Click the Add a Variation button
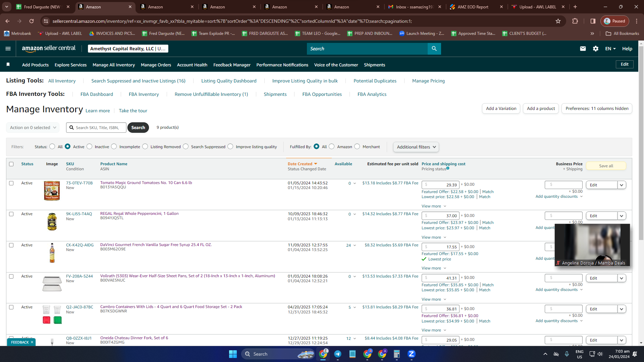644x362 pixels. [501, 108]
